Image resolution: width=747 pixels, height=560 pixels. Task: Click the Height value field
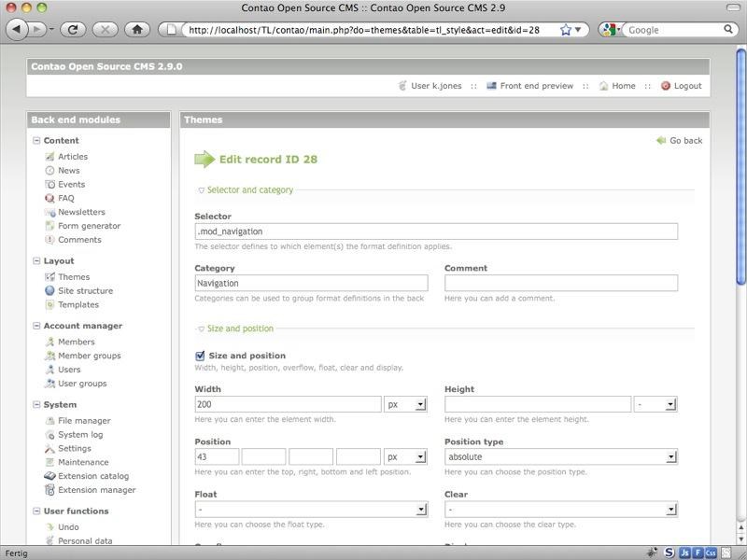538,404
